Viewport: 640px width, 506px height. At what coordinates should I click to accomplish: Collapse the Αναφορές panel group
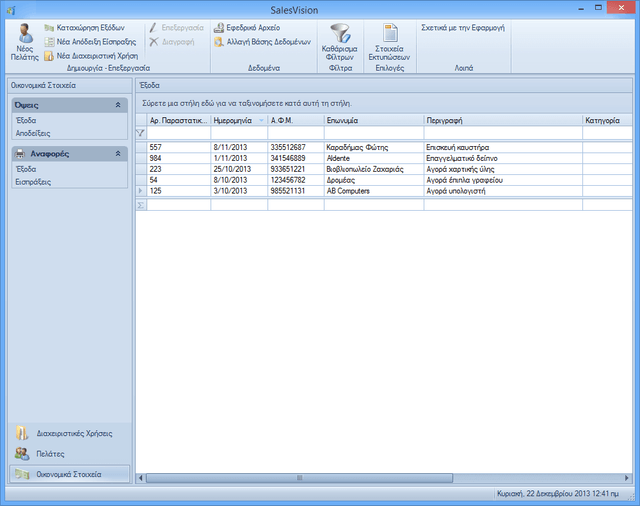(118, 154)
